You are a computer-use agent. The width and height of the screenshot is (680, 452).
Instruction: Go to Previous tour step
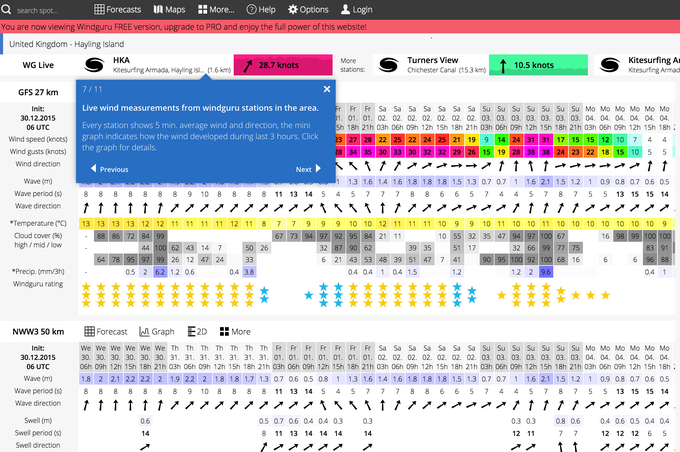(x=109, y=169)
